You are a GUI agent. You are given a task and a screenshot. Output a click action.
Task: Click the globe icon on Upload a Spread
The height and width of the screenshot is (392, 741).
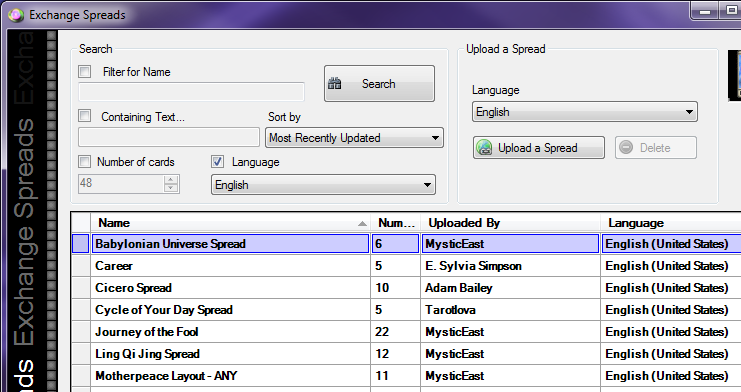[x=484, y=148]
